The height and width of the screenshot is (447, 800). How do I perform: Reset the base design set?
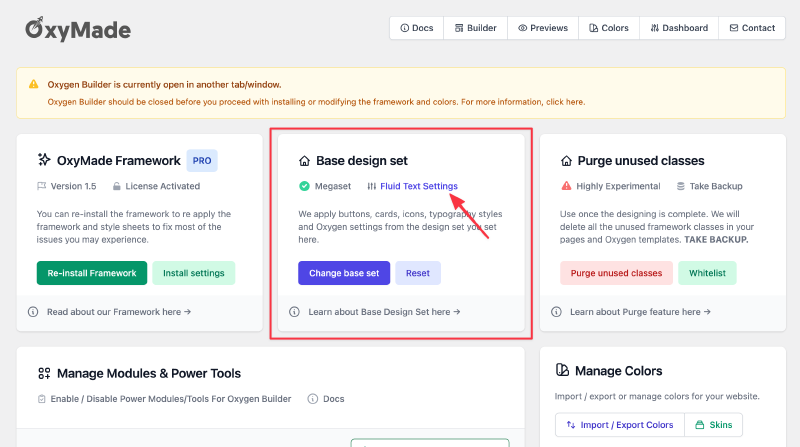418,273
